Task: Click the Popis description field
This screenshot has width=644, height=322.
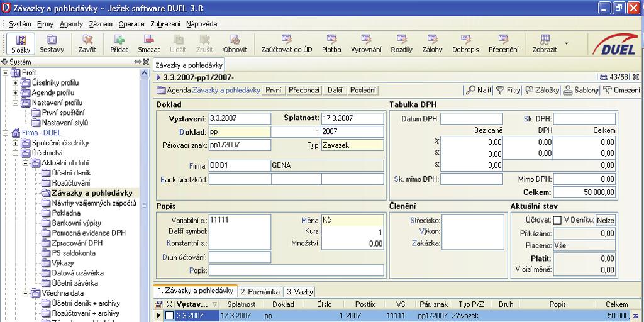Action: point(296,270)
